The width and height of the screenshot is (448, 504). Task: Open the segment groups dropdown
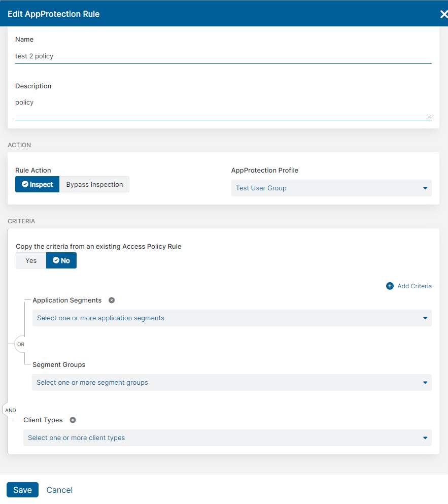pos(232,383)
